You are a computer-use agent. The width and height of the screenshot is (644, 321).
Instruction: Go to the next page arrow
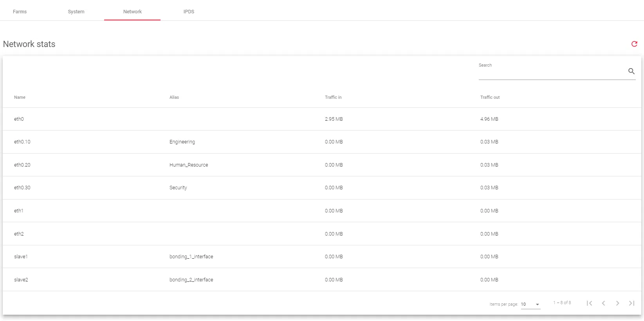(617, 303)
